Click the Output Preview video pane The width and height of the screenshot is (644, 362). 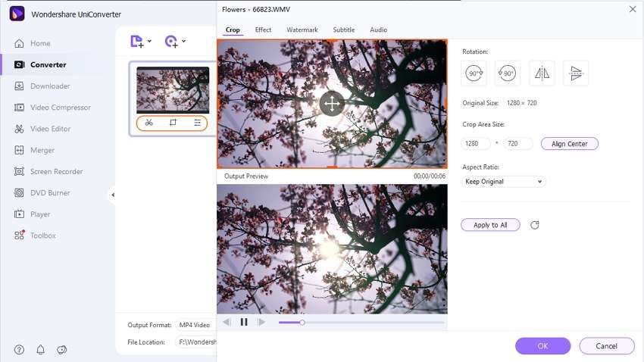point(332,249)
